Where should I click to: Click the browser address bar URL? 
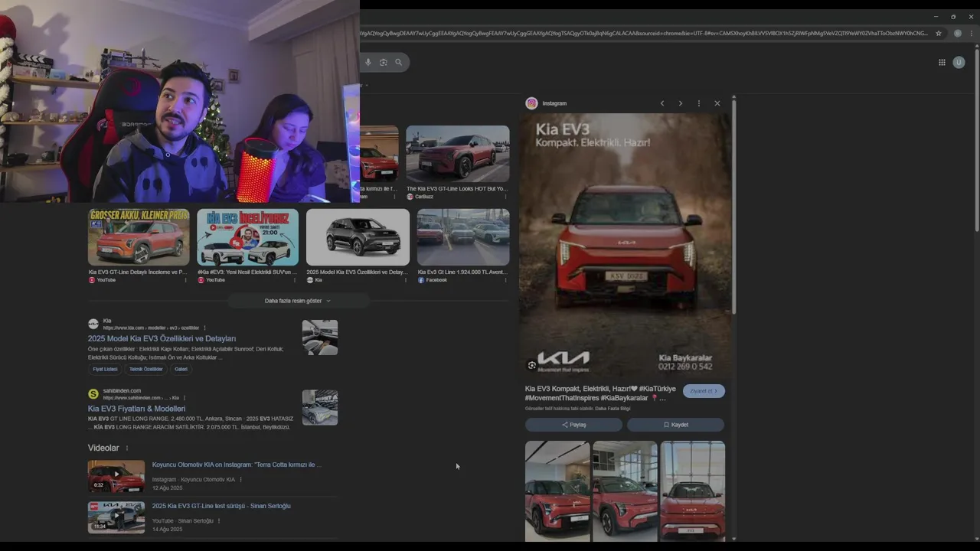pos(643,34)
